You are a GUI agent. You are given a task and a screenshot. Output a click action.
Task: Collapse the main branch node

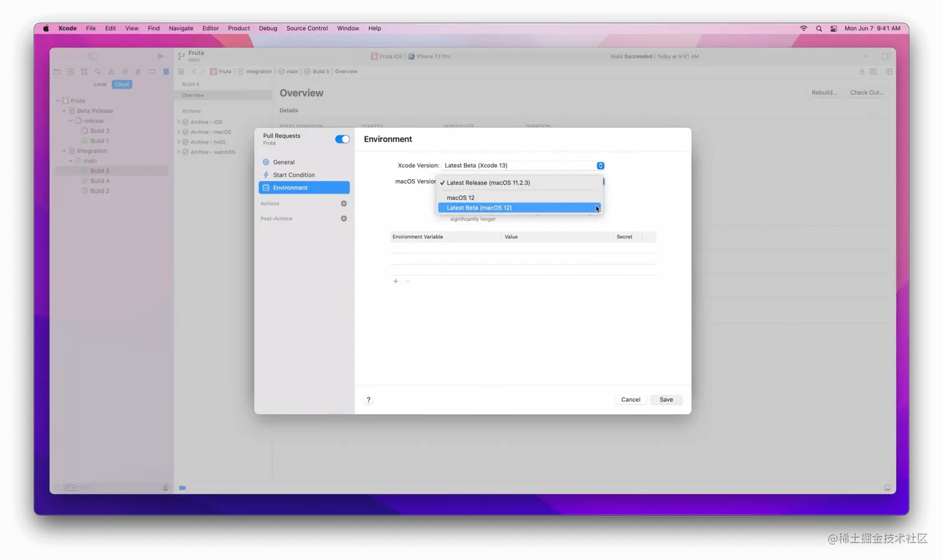pos(70,161)
